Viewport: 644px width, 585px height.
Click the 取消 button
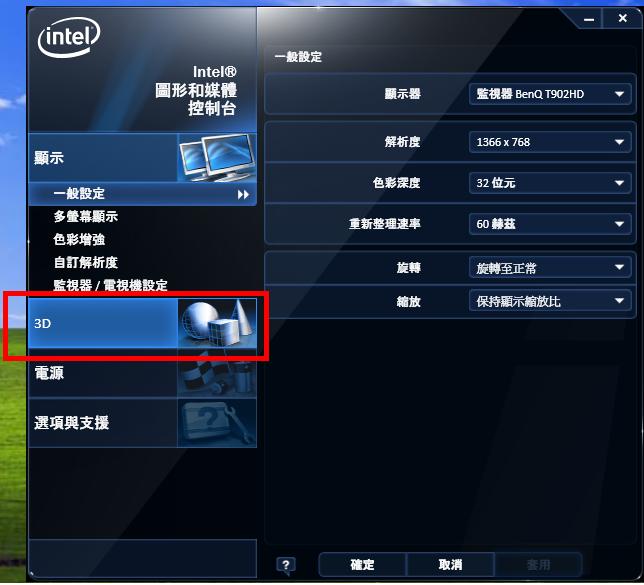(x=450, y=565)
